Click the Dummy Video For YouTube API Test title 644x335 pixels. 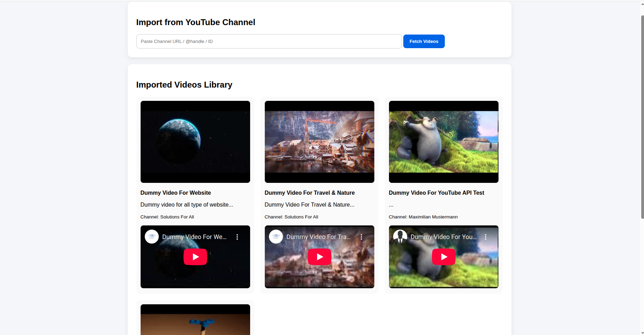436,193
